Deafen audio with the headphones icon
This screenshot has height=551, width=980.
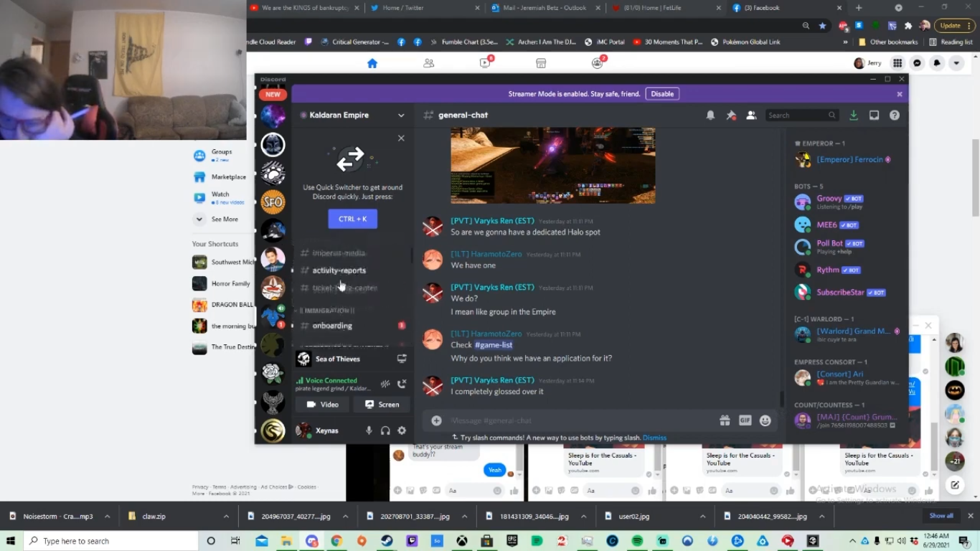(x=385, y=430)
